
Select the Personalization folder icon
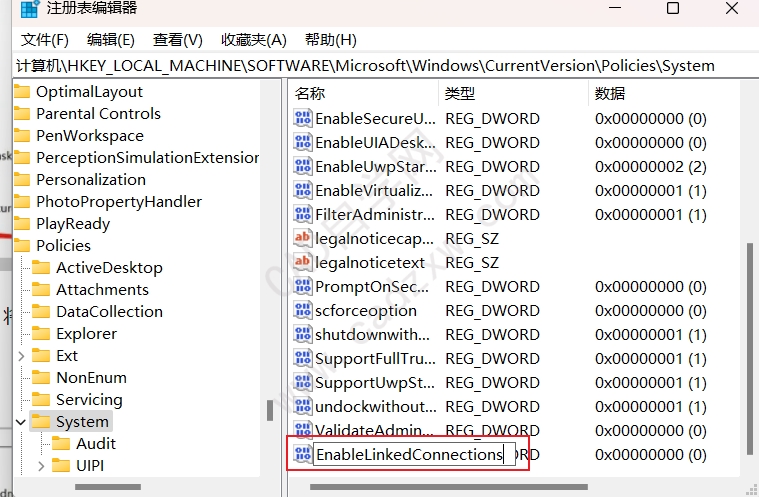pos(22,180)
